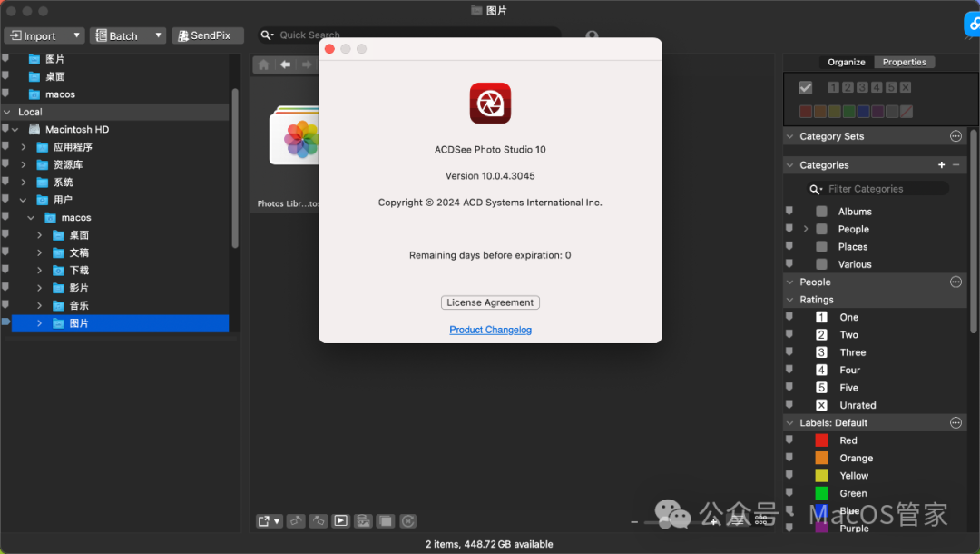980x554 pixels.
Task: Go back with the left arrow icon
Action: tap(285, 64)
